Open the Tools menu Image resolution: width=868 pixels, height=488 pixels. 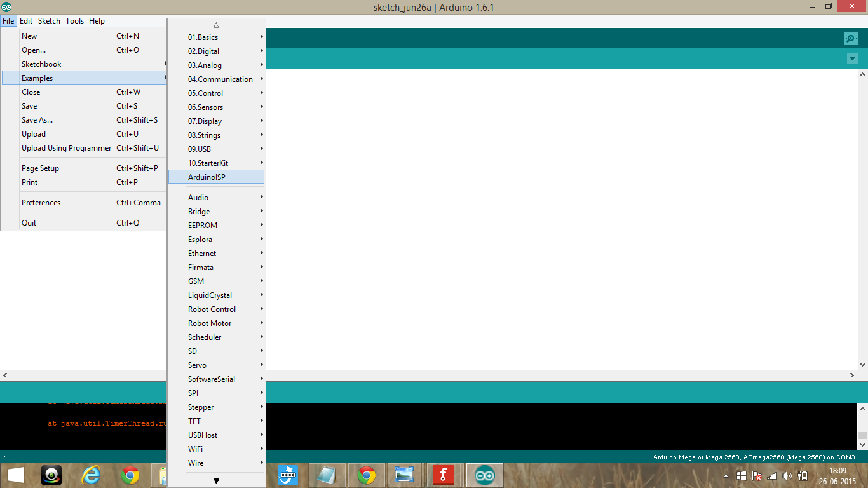(74, 21)
